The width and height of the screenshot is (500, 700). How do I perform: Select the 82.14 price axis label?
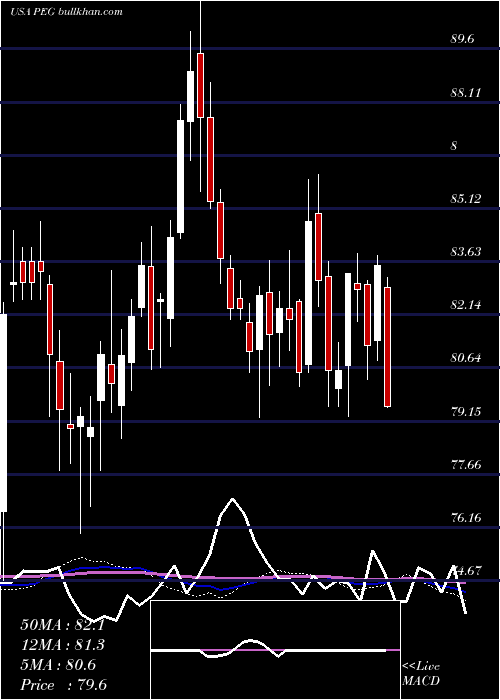466,305
